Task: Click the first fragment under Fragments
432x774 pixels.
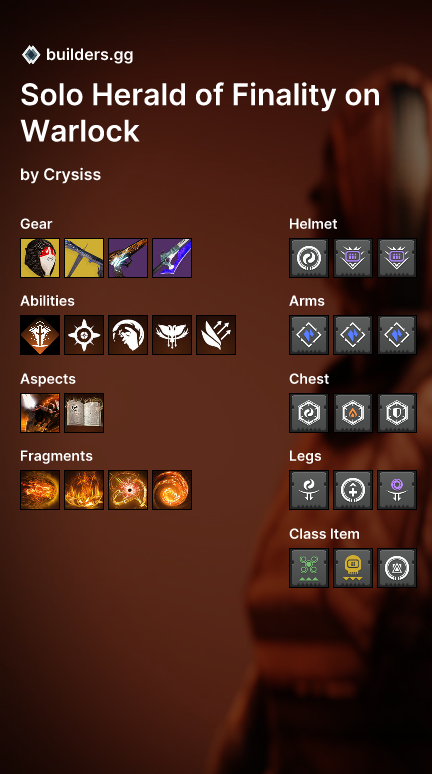Action: (40, 490)
